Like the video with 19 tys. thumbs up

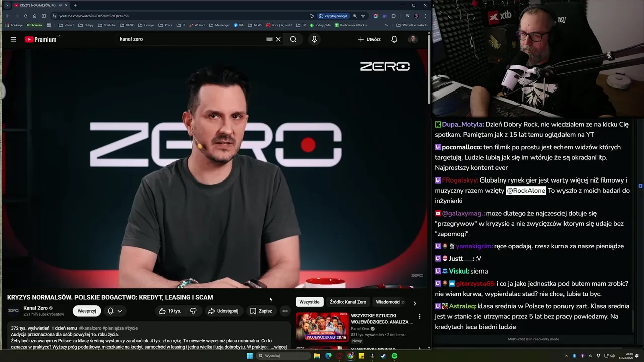[170, 311]
